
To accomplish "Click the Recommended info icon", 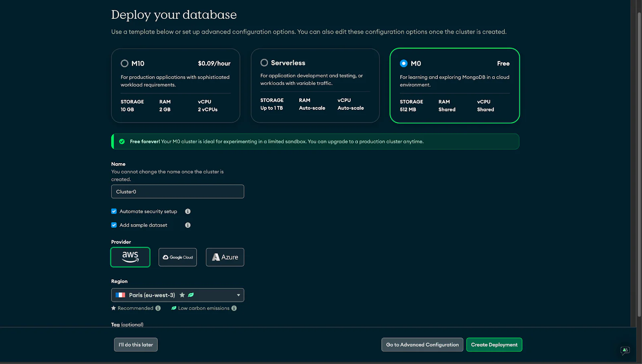I will click(x=158, y=308).
